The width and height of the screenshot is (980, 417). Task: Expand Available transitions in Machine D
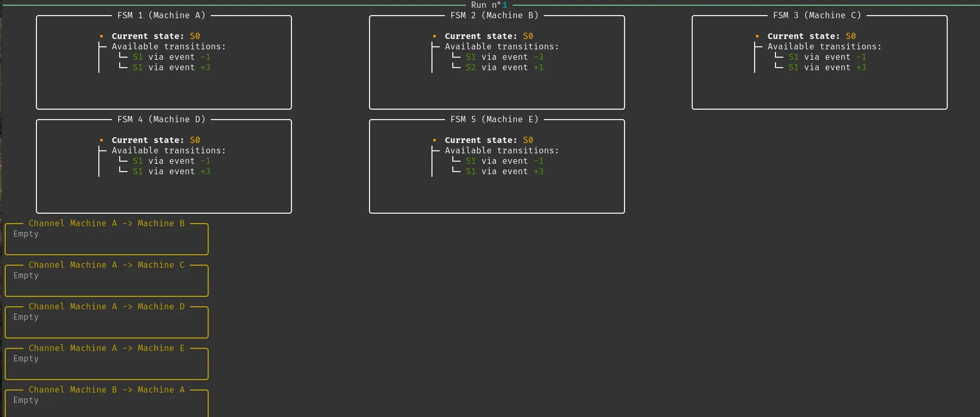coord(169,151)
